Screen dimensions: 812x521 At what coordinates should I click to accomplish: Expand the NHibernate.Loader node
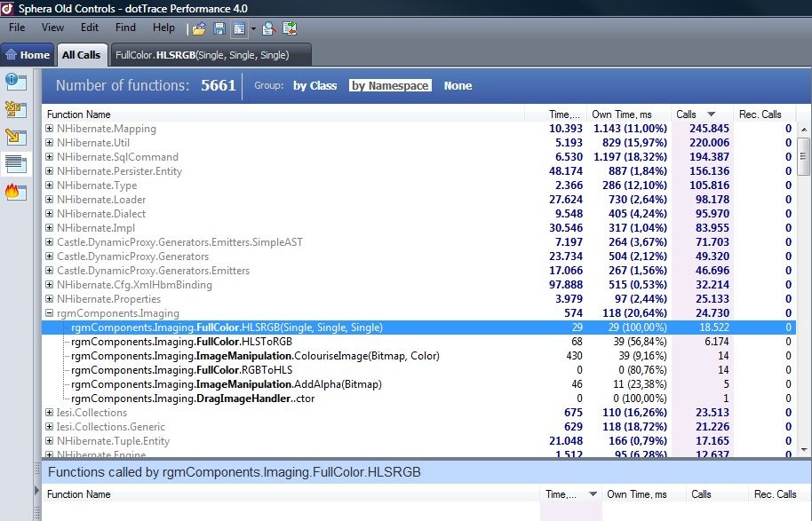tap(49, 199)
